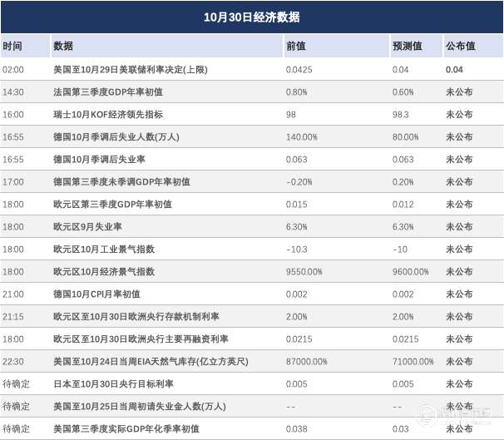Click the 预测值 column header
This screenshot has width=504, height=440.
click(x=407, y=47)
